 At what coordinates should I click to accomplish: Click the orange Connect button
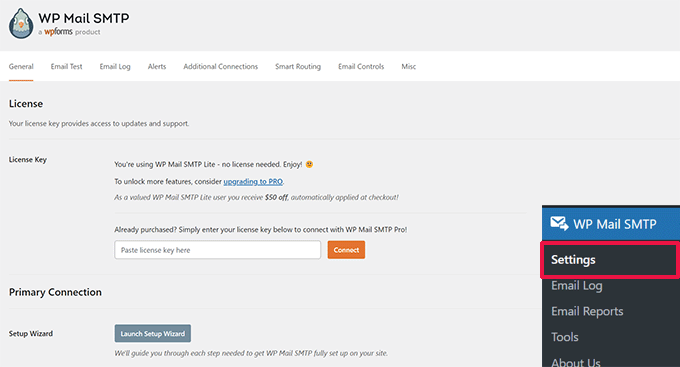(346, 250)
